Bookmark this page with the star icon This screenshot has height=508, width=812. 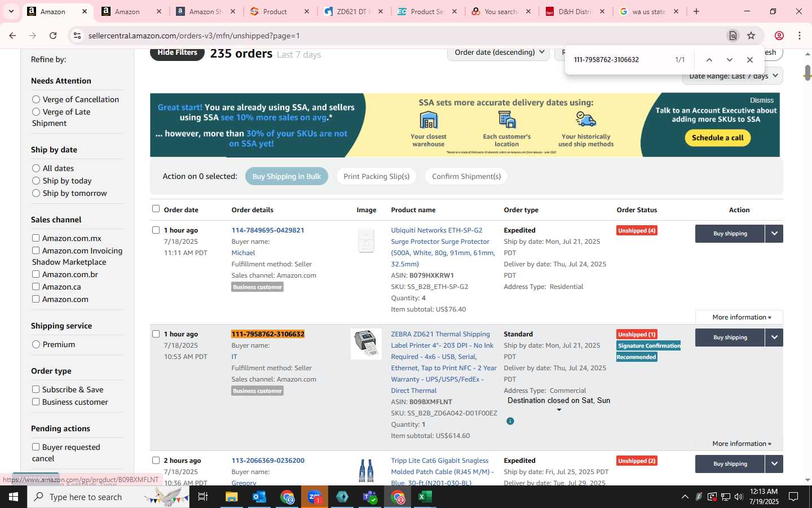pyautogui.click(x=751, y=36)
